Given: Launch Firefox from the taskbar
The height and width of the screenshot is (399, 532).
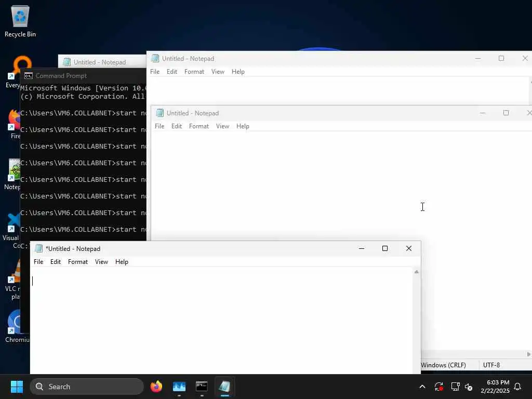Looking at the screenshot, I should [156, 387].
